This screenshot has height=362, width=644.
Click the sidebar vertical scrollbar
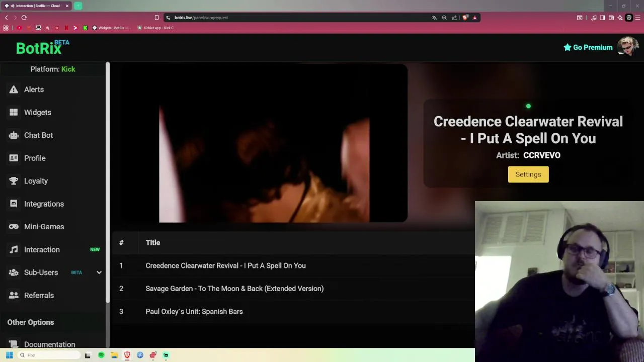point(108,182)
